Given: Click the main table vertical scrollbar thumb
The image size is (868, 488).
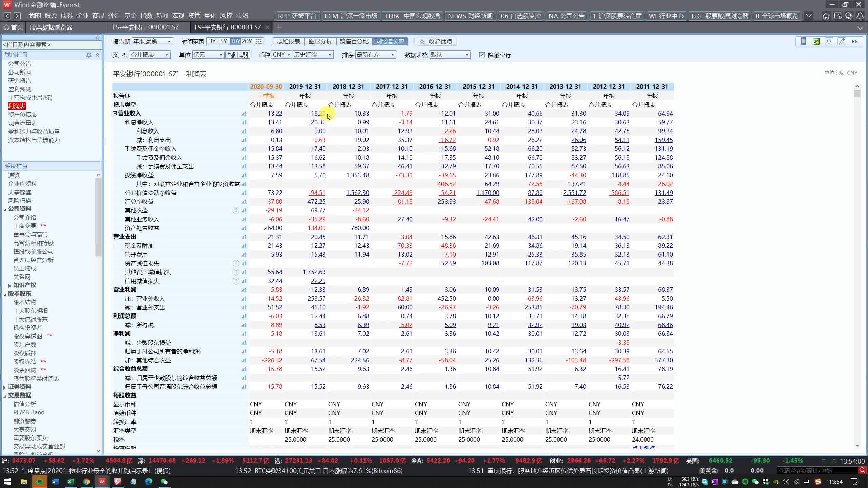Looking at the screenshot, I should click(857, 93).
